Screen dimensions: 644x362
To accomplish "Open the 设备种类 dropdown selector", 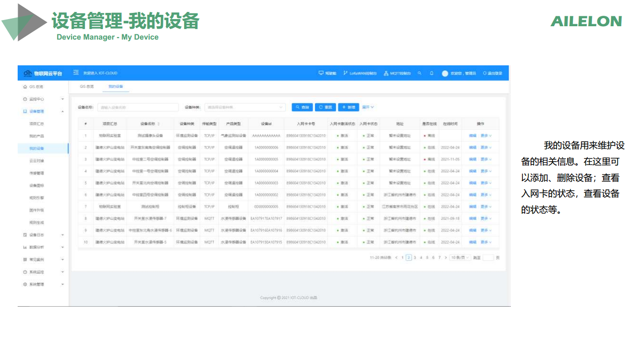I will point(245,107).
